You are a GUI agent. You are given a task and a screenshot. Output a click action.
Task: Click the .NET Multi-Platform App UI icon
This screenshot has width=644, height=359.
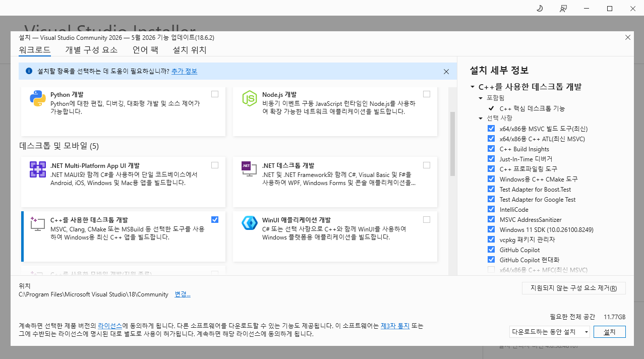(38, 169)
